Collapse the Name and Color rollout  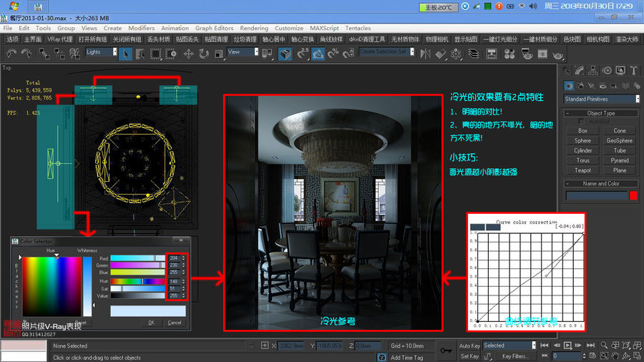[x=601, y=183]
